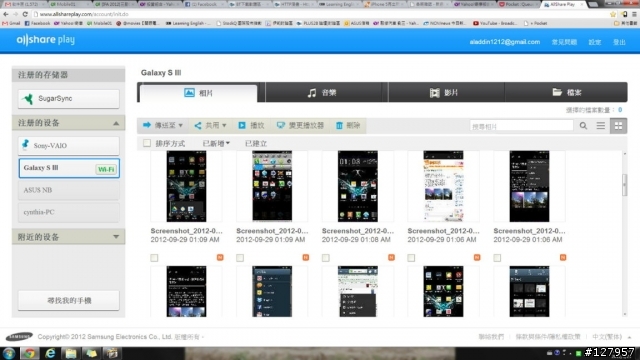The image size is (640, 360).
Task: Select the Galaxy S III device
Action: click(x=69, y=168)
